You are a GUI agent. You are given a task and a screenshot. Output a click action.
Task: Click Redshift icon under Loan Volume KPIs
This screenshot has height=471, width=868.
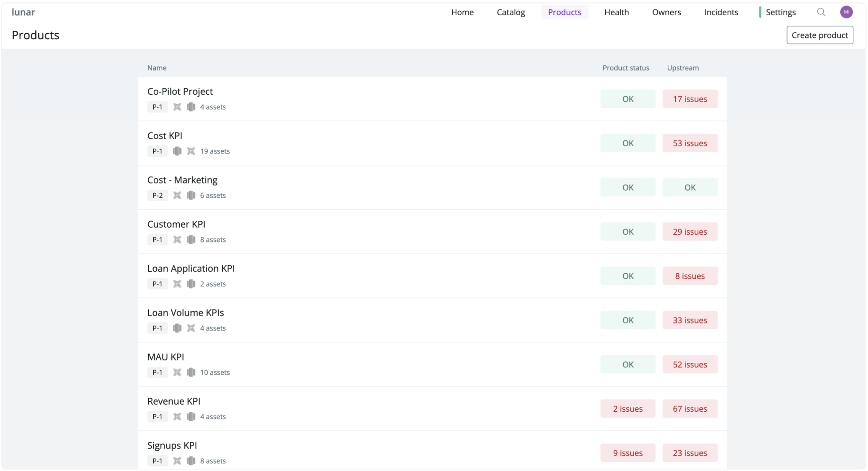click(177, 328)
